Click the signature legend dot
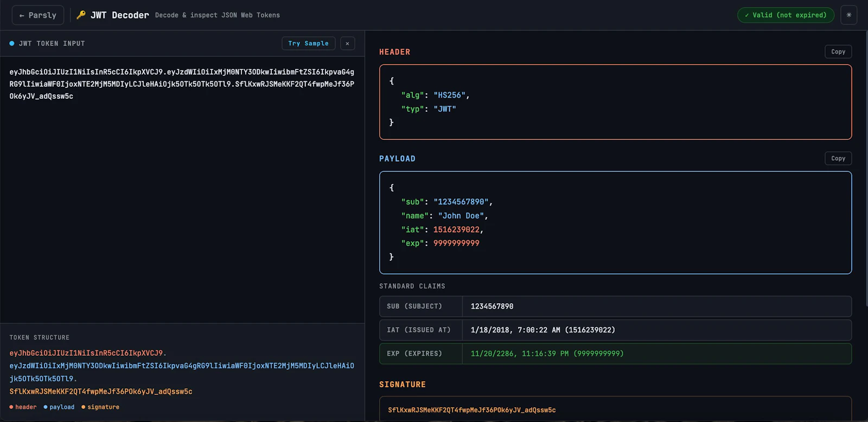868x422 pixels. [x=83, y=407]
